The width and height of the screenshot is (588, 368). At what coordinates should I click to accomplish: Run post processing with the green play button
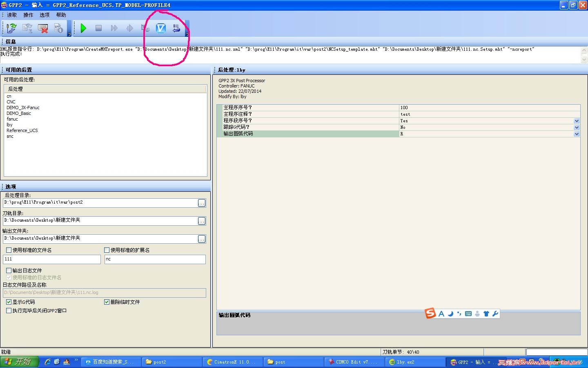(x=83, y=28)
